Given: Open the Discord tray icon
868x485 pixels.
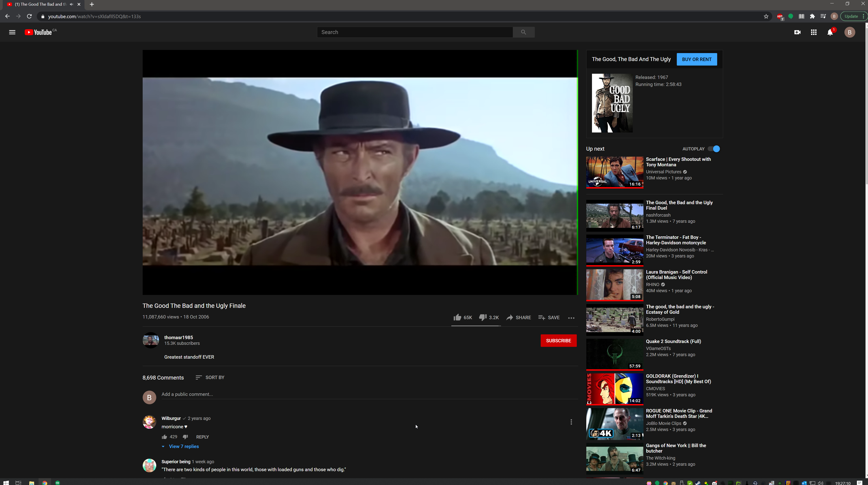Looking at the screenshot, I should (714, 483).
